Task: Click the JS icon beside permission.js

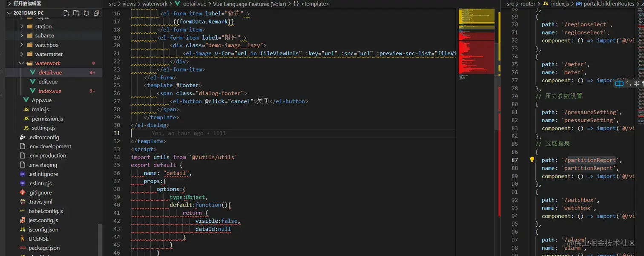Action: [x=26, y=119]
